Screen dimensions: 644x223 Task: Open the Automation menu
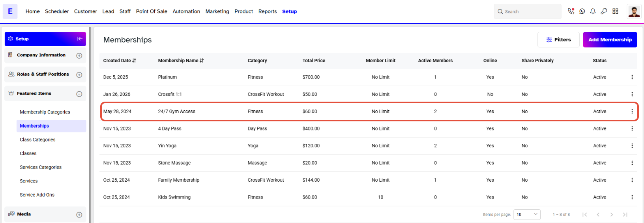pos(186,11)
